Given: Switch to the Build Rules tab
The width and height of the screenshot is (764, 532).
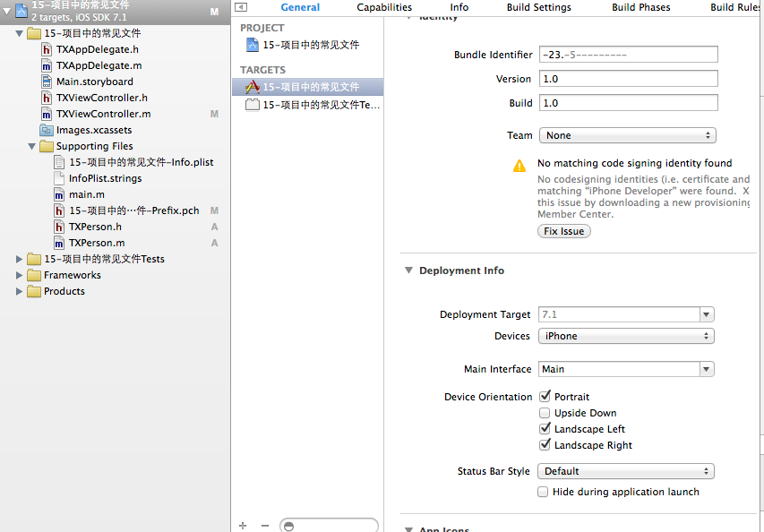Looking at the screenshot, I should click(735, 7).
